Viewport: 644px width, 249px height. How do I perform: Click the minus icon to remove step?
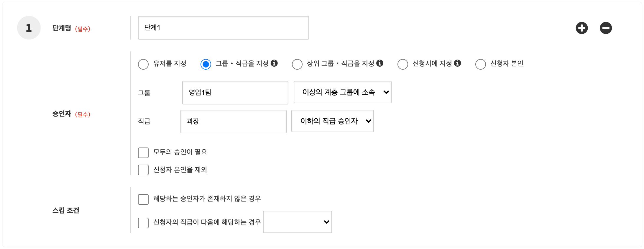pos(606,28)
